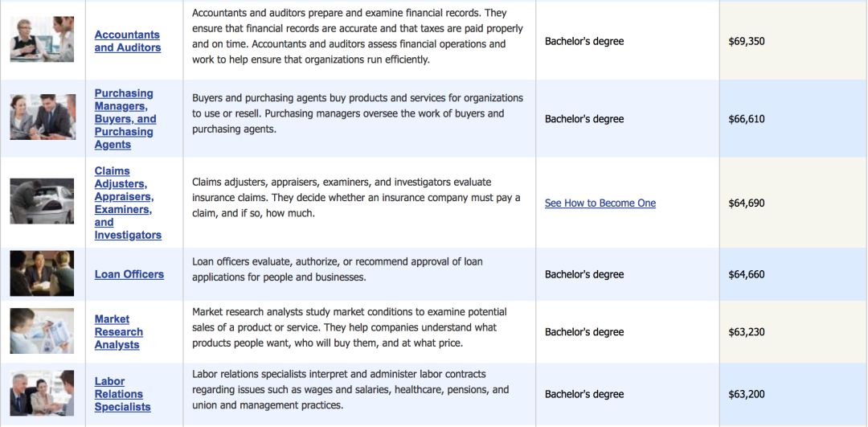Click Bachelor's degree in Loan Officers row
Screen dimensions: 868x427
[583, 274]
